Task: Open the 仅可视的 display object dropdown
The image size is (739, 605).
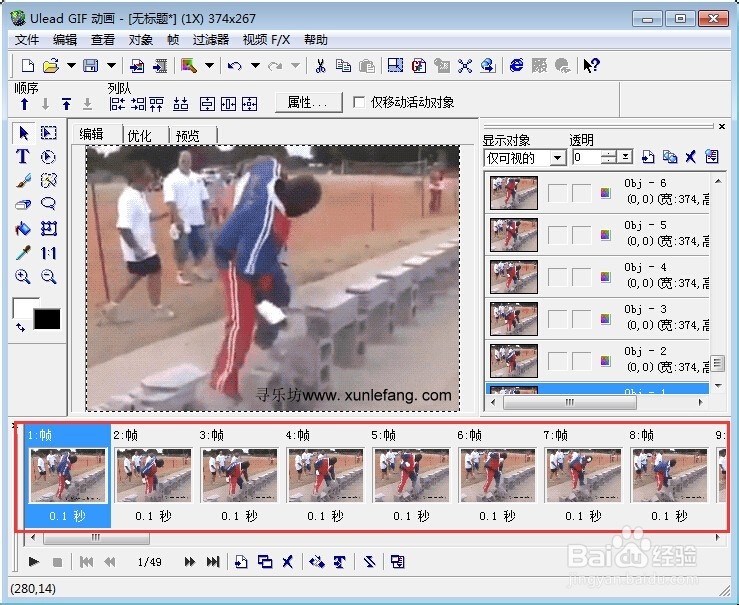Action: 558,158
